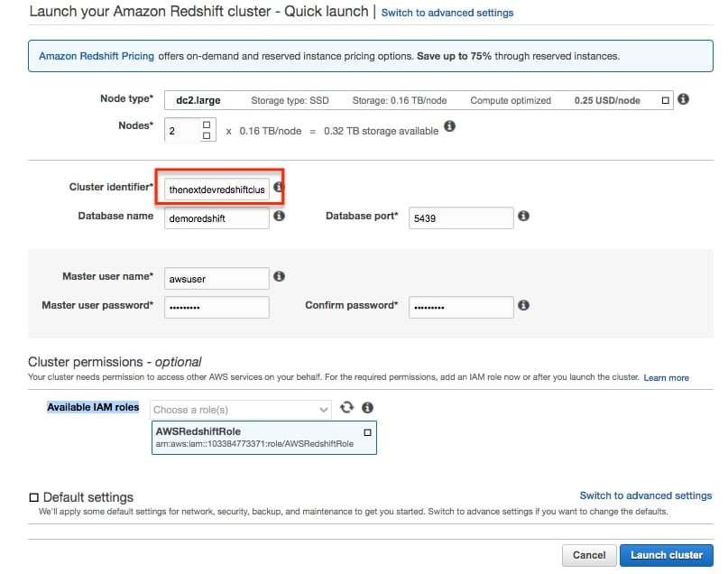Click info icon beside Database name field
728x574 pixels.
click(x=279, y=216)
